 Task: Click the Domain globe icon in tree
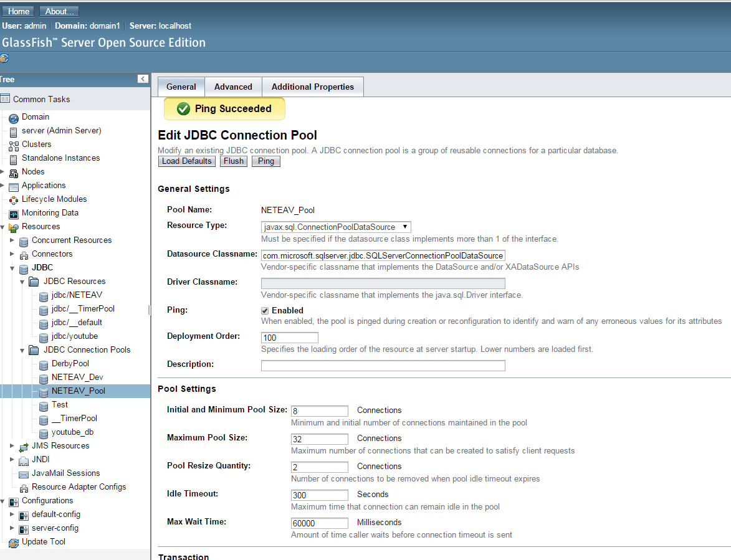tap(14, 118)
